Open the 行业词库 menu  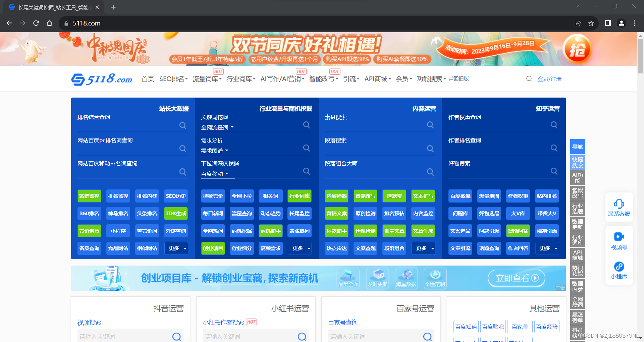click(241, 79)
